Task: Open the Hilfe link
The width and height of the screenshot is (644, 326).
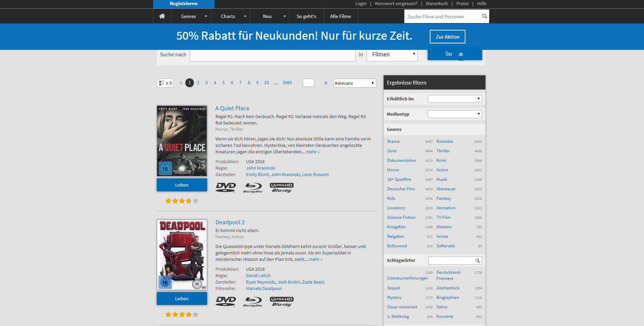Action: click(481, 4)
